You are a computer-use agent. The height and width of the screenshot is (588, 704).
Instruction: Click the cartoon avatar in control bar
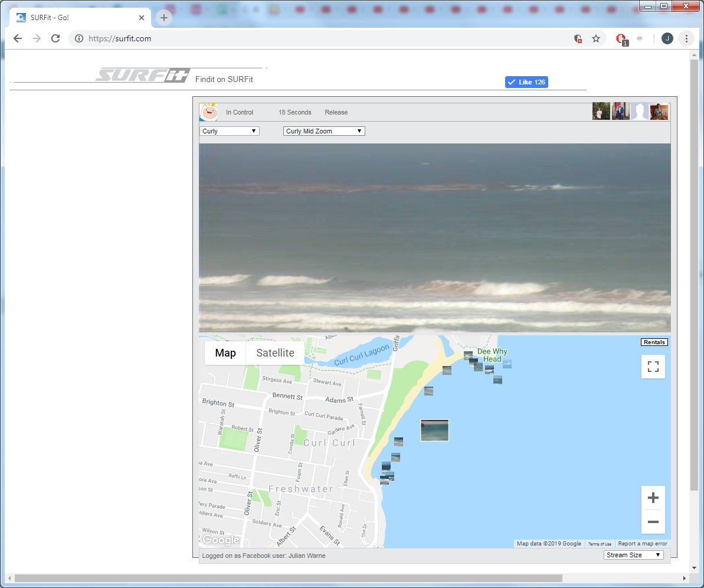tap(208, 112)
